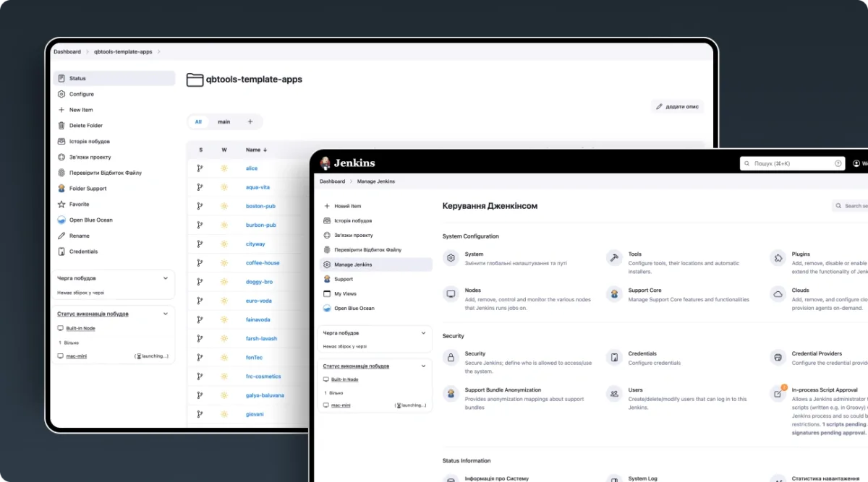
Task: Add a new view with the plus tab
Action: pos(250,122)
